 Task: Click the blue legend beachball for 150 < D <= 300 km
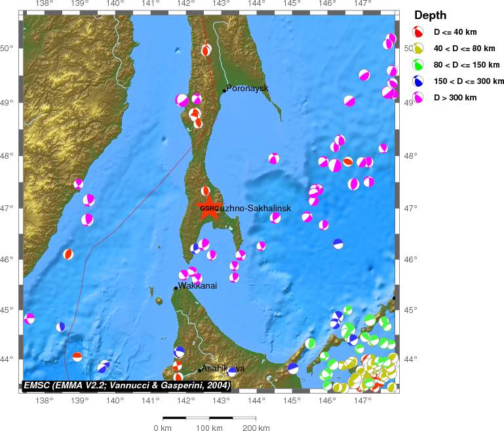(x=417, y=81)
